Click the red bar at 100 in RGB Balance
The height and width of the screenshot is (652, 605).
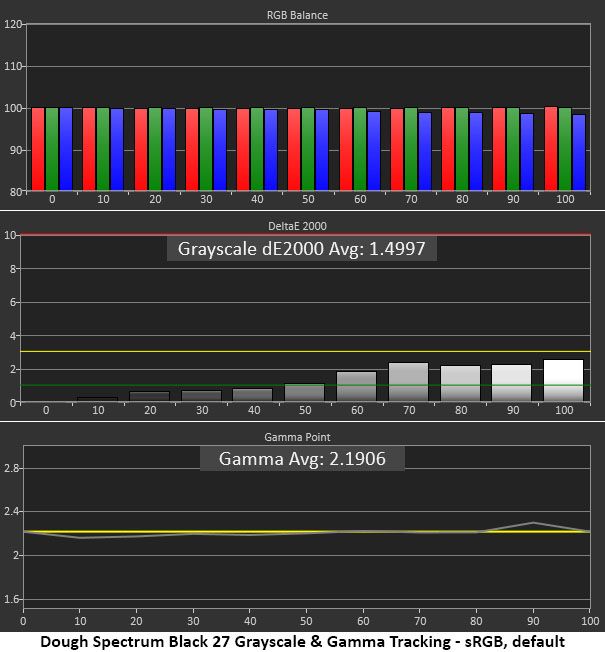551,149
